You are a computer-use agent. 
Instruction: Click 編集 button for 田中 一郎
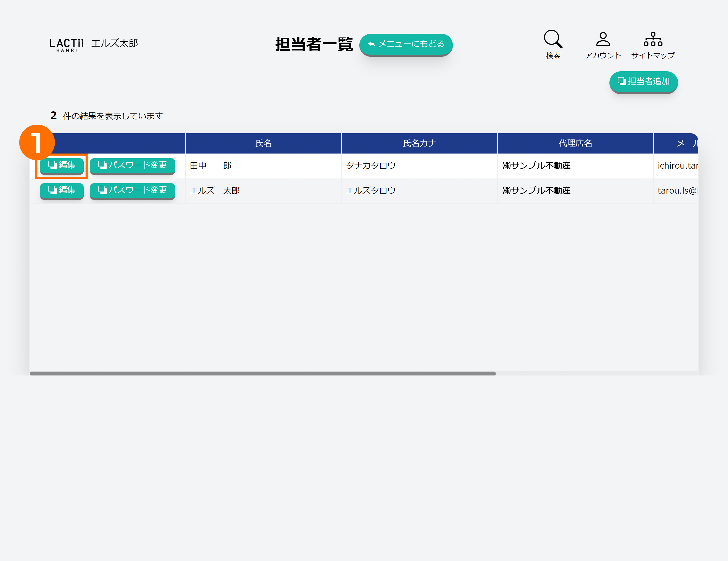coord(62,165)
